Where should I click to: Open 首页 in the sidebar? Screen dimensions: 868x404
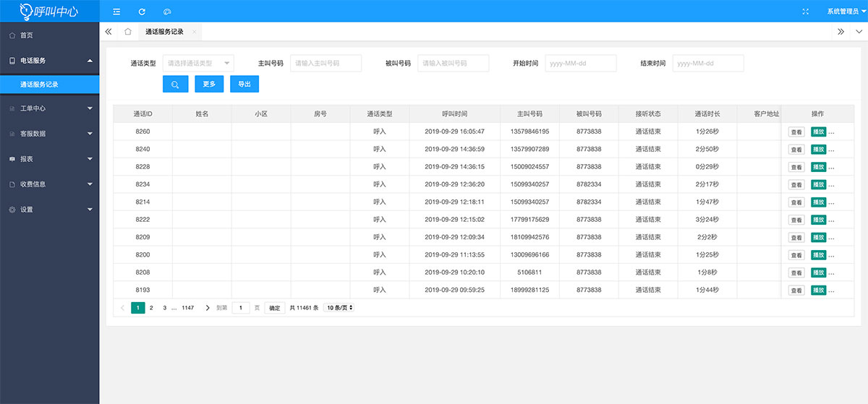pos(49,35)
